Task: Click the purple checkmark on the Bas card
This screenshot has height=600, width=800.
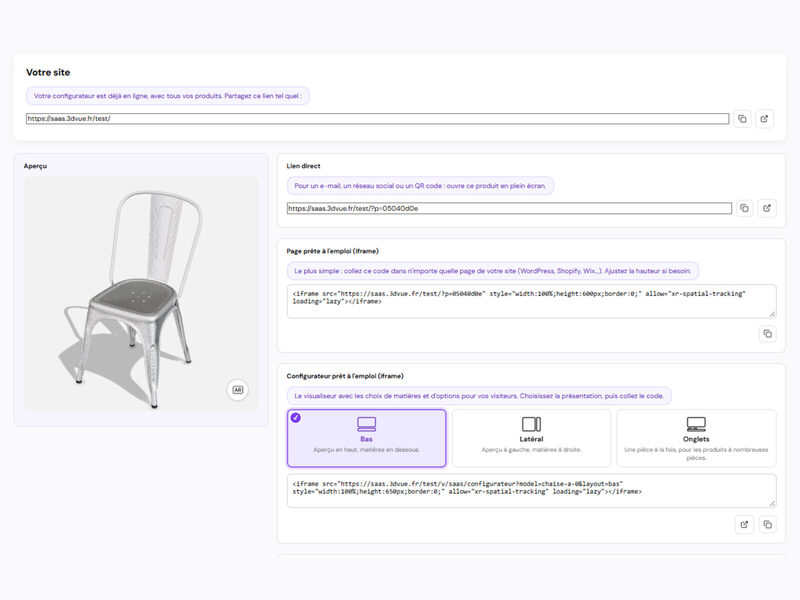Action: coord(295,417)
